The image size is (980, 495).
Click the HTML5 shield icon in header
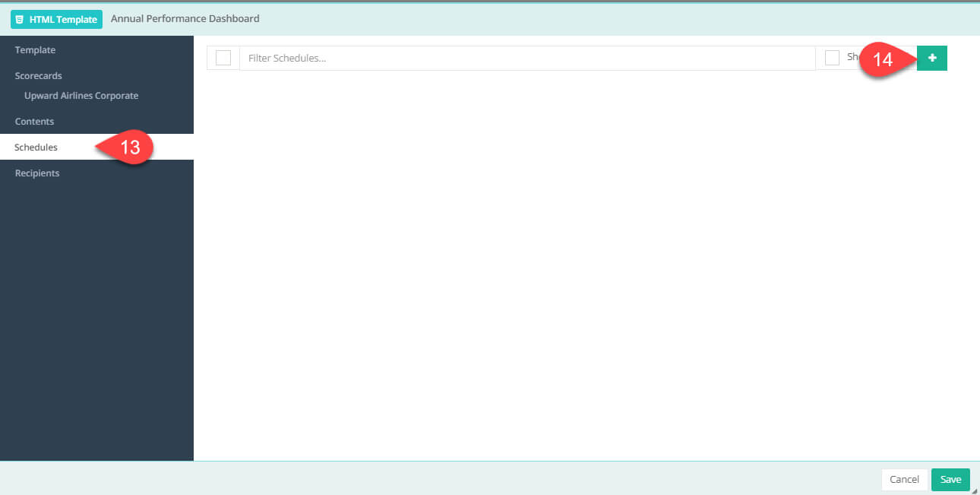coord(20,19)
